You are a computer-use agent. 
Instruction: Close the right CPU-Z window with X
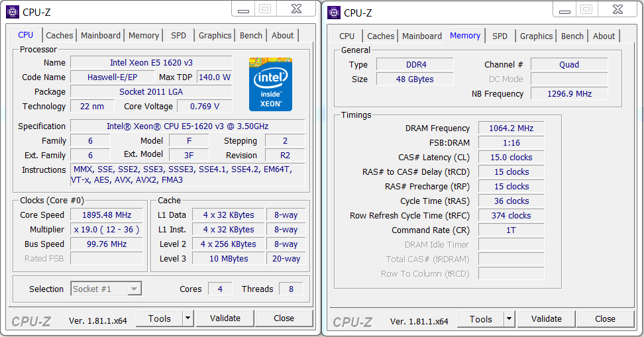pos(617,9)
